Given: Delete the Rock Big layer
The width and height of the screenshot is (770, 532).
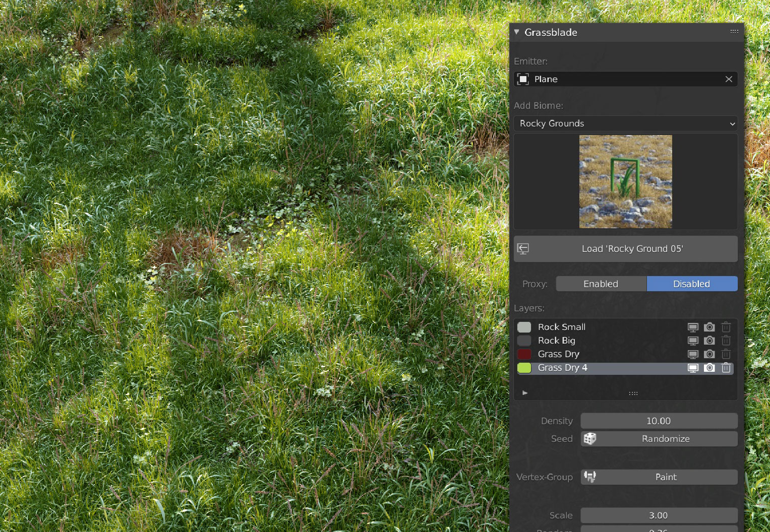Looking at the screenshot, I should click(x=726, y=341).
